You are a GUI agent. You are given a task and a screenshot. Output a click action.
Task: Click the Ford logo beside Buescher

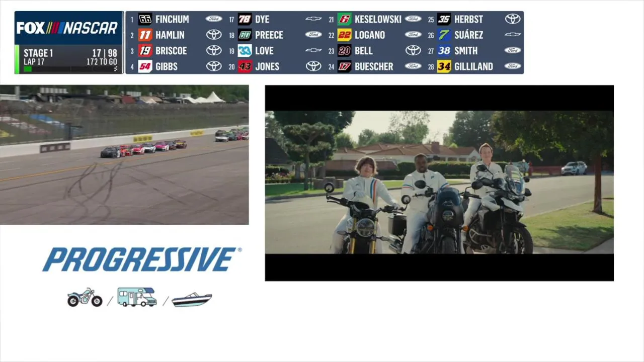413,66
